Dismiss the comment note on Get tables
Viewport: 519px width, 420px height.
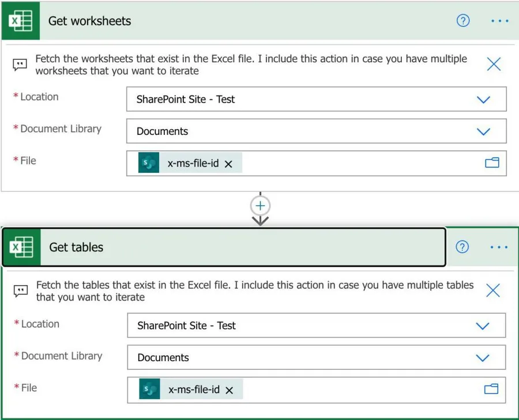(493, 290)
